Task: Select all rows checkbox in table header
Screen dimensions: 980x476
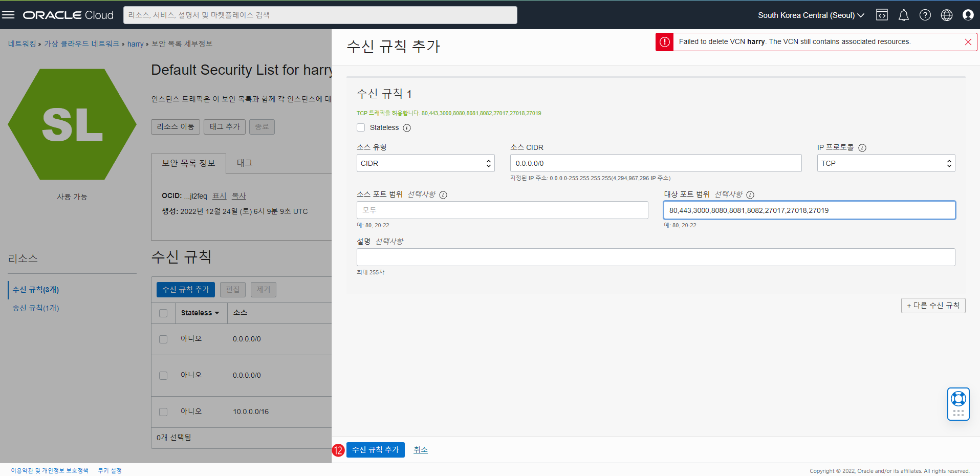Action: 163,313
